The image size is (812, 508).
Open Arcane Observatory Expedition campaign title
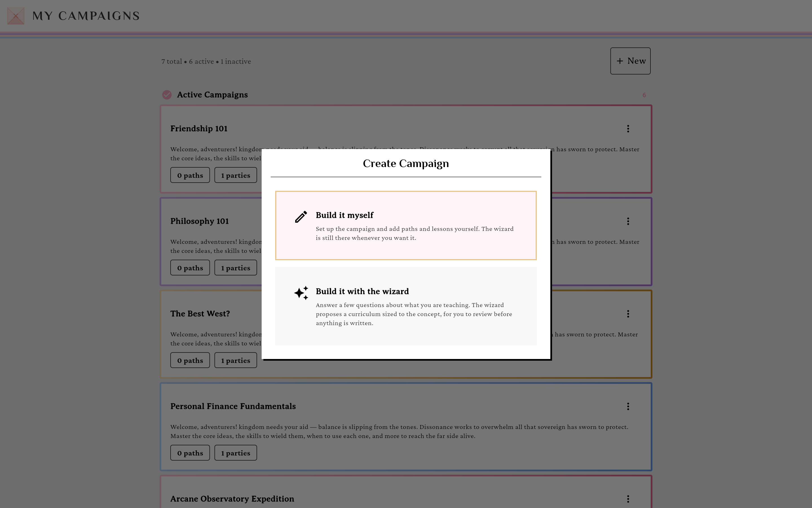[x=232, y=499]
